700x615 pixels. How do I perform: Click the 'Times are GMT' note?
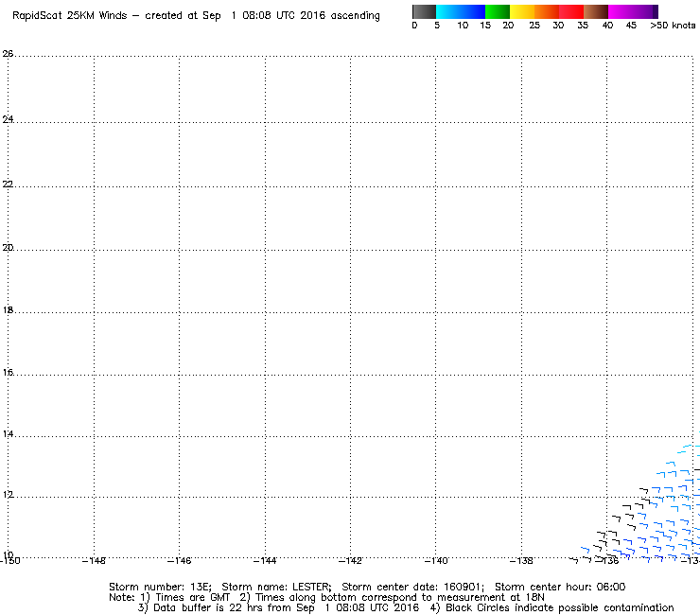[192, 598]
